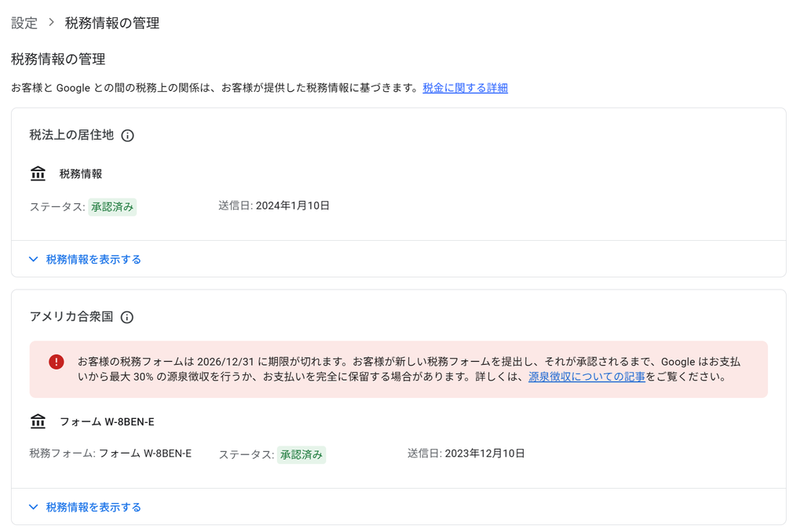Click the 承認済み status badge for 税務情報

click(112, 207)
